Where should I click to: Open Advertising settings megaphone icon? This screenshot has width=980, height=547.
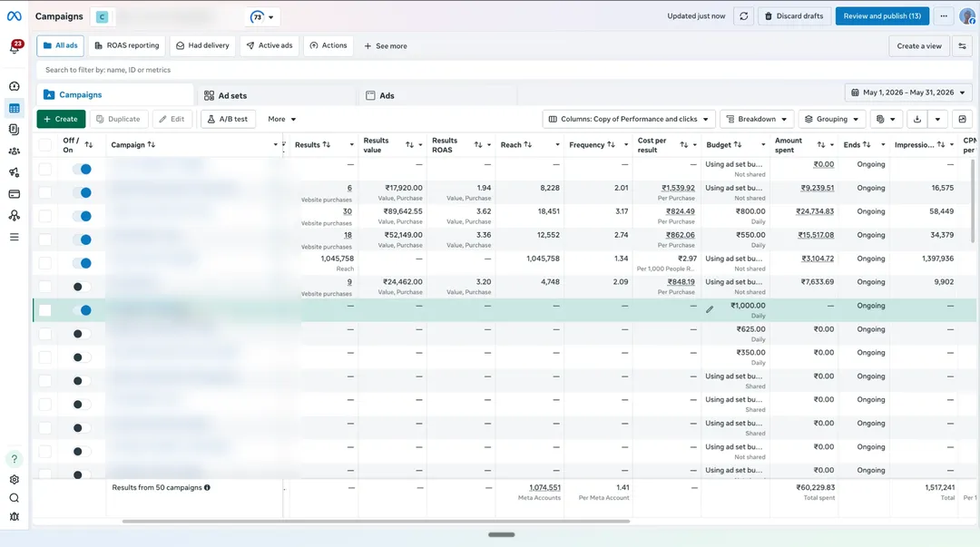pyautogui.click(x=15, y=172)
